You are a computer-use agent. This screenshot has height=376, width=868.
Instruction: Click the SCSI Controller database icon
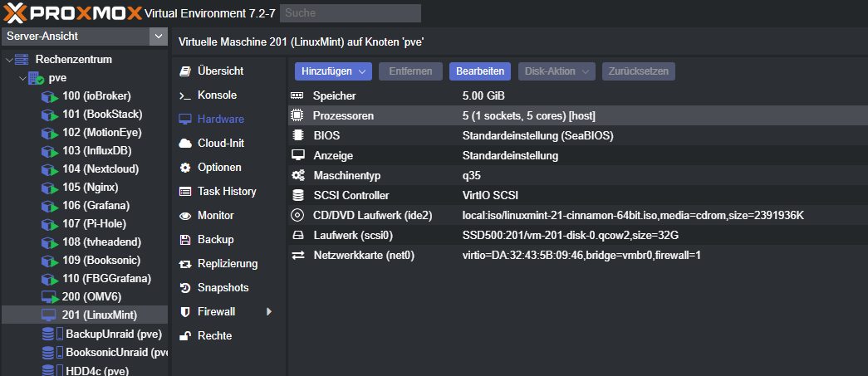point(298,195)
